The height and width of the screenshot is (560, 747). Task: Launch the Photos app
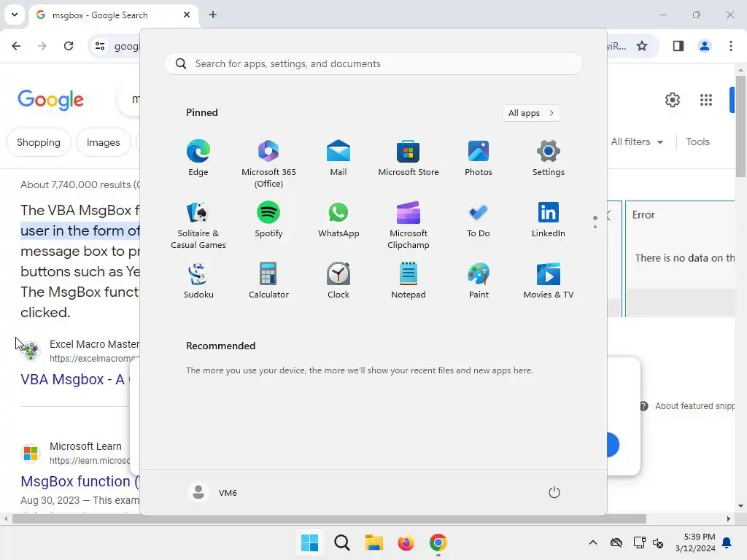click(x=479, y=158)
